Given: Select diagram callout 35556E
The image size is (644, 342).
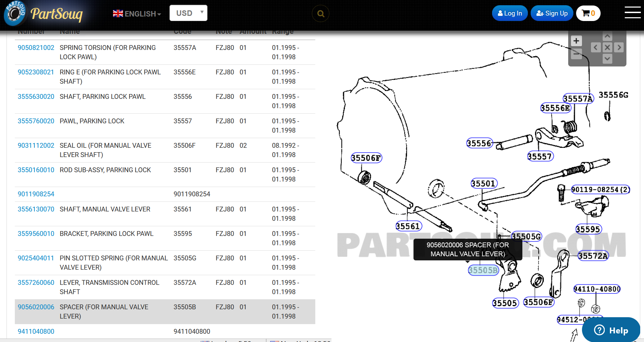Looking at the screenshot, I should coord(556,108).
